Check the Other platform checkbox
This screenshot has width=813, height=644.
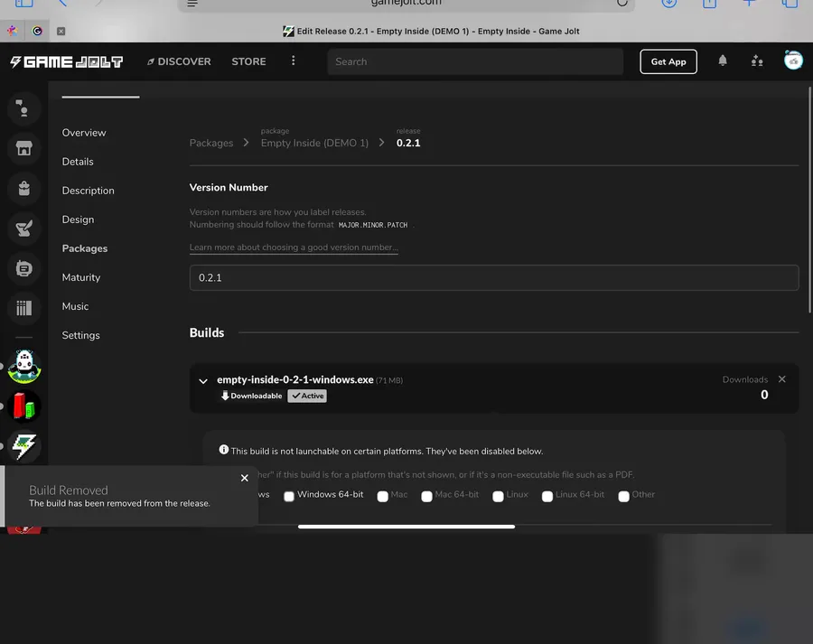click(623, 496)
